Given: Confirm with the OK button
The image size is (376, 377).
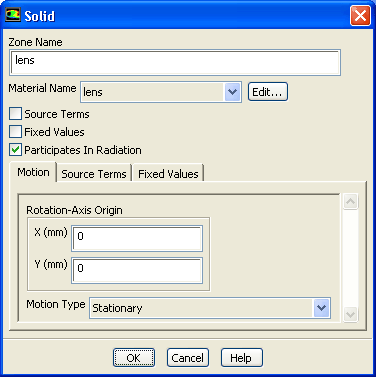Looking at the screenshot, I should [134, 358].
